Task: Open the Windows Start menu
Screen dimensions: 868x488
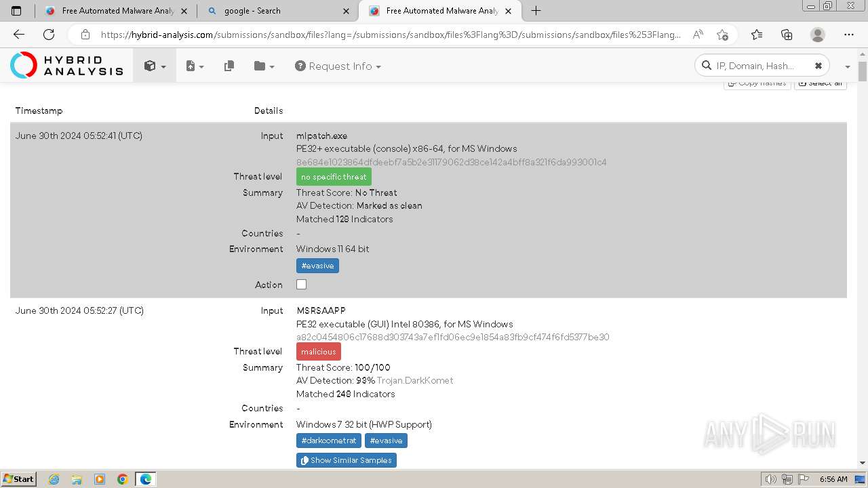Action: point(19,479)
